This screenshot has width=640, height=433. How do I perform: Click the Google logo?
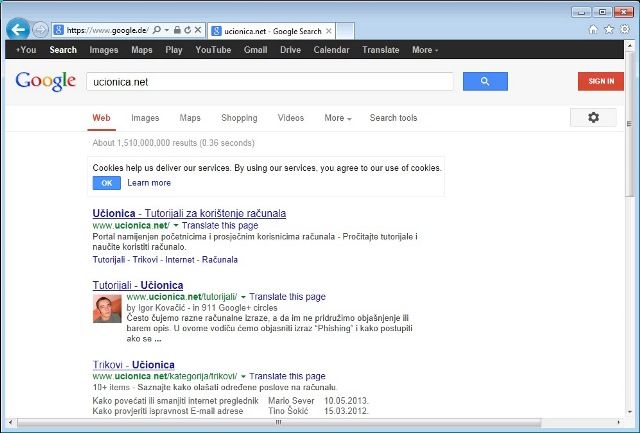pos(46,82)
